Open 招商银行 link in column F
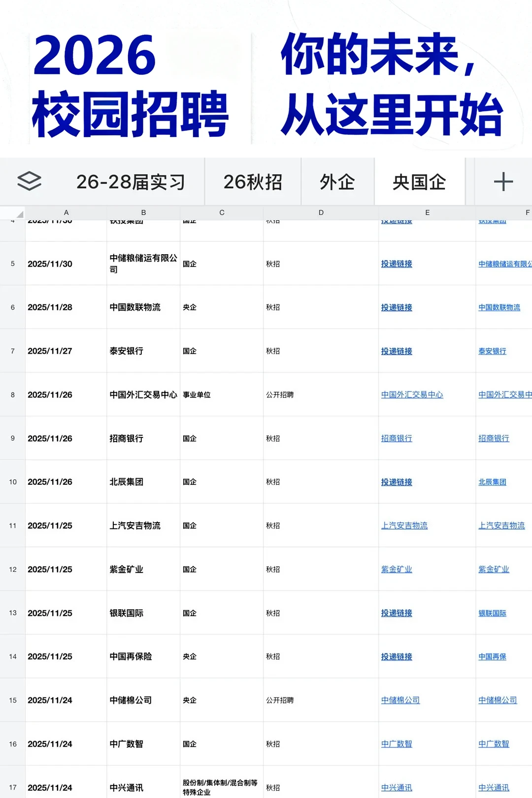This screenshot has height=798, width=532. (494, 438)
